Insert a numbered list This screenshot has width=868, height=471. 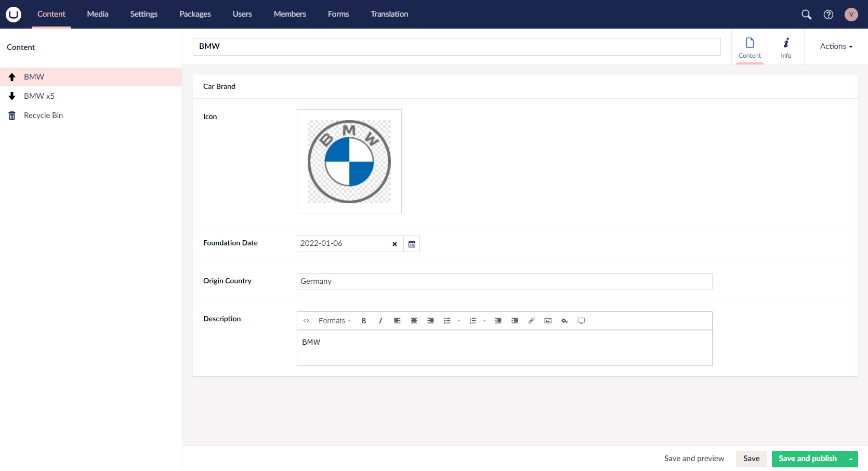click(x=472, y=321)
